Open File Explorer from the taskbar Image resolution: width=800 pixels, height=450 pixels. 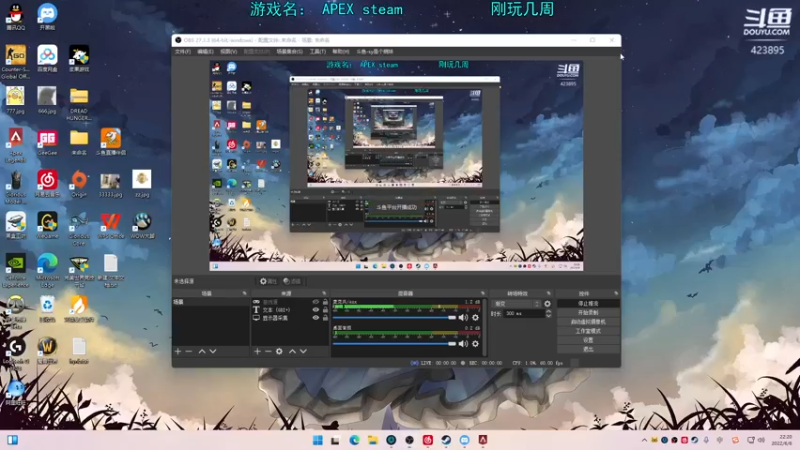372,440
